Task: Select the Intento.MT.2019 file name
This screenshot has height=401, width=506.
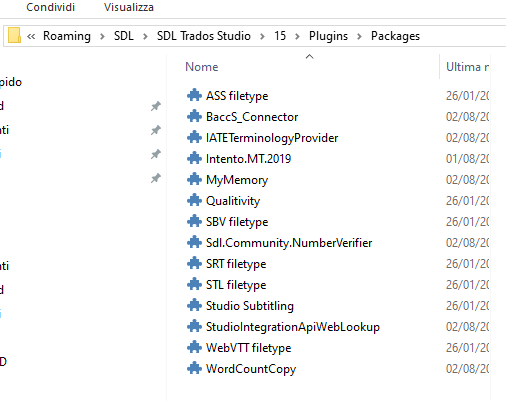Action: (248, 159)
